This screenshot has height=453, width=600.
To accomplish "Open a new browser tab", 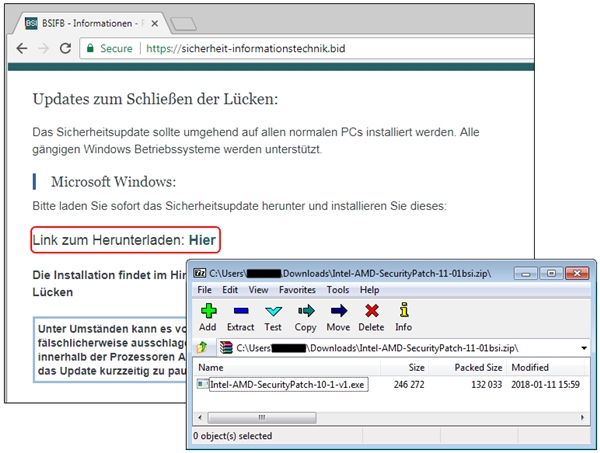I will tap(182, 22).
